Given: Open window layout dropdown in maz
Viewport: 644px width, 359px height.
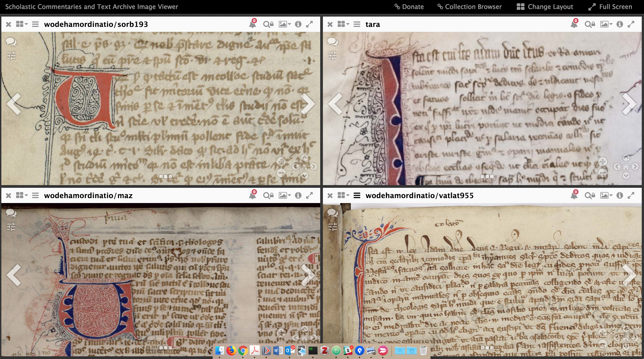Looking at the screenshot, I should coord(22,195).
